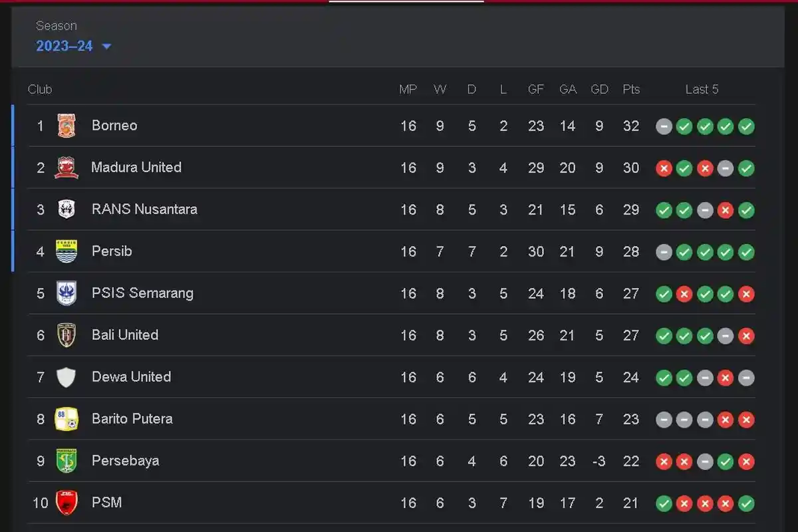Click the Club column header
This screenshot has height=532, width=798.
(x=40, y=88)
